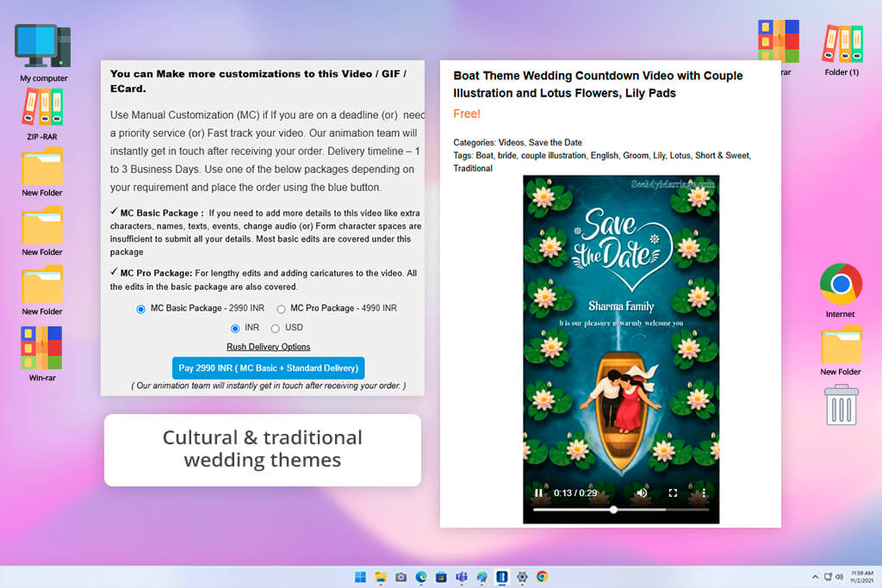Open Microsoft Store from the taskbar
Screen dimensions: 882x588
point(442,577)
